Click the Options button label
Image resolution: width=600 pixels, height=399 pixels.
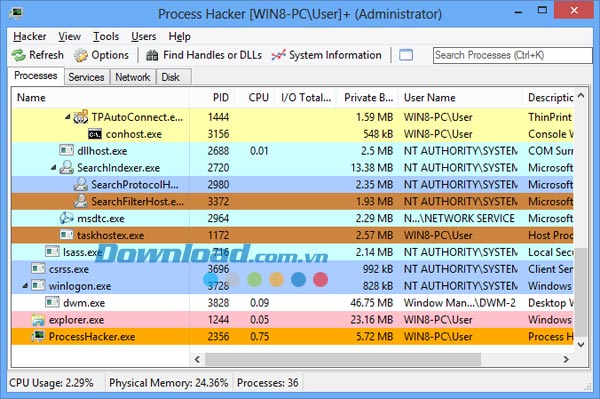pyautogui.click(x=110, y=55)
